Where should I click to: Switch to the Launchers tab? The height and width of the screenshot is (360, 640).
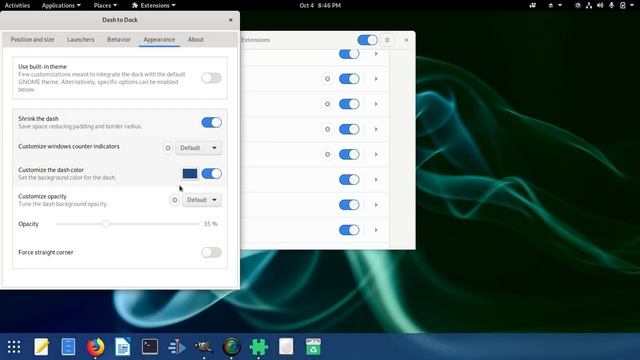pyautogui.click(x=80, y=40)
